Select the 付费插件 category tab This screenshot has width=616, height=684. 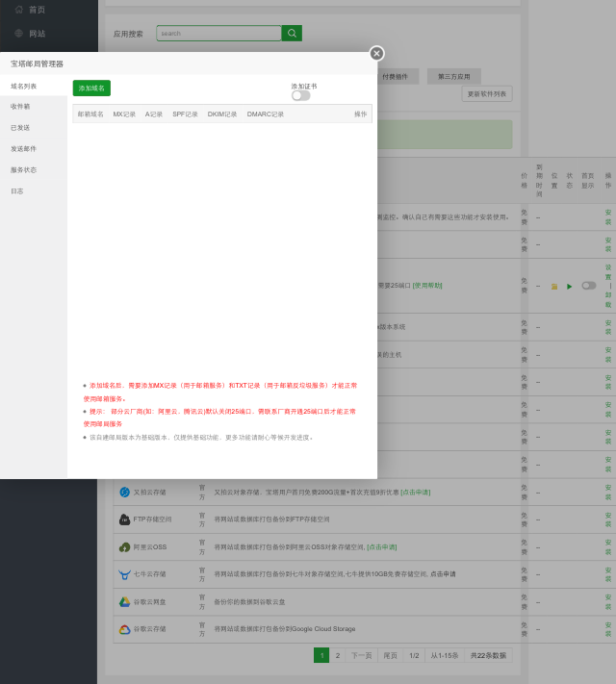[395, 76]
